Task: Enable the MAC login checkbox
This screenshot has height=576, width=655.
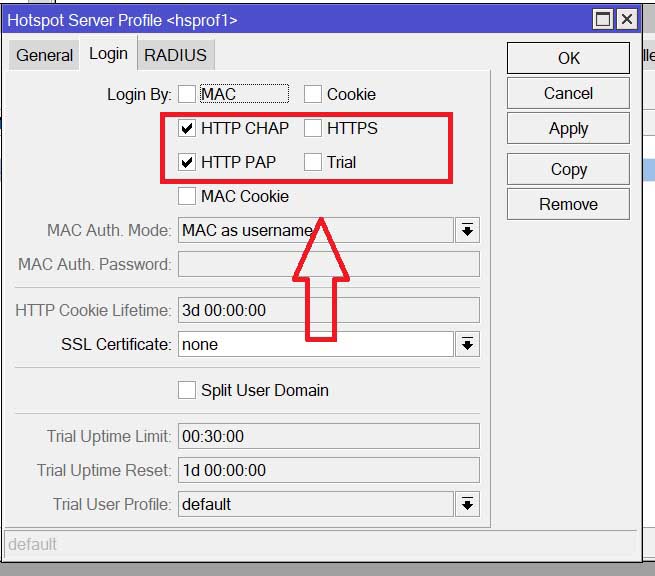Action: (x=187, y=95)
